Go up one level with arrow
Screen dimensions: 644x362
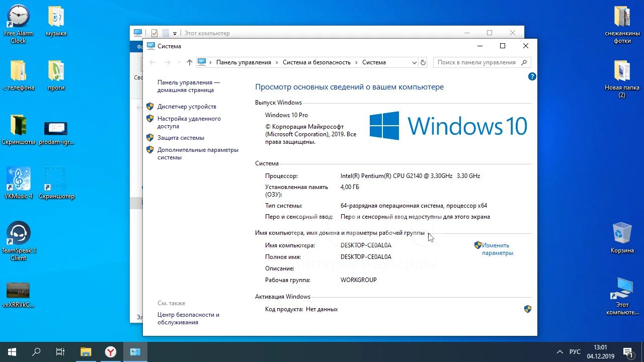click(189, 62)
